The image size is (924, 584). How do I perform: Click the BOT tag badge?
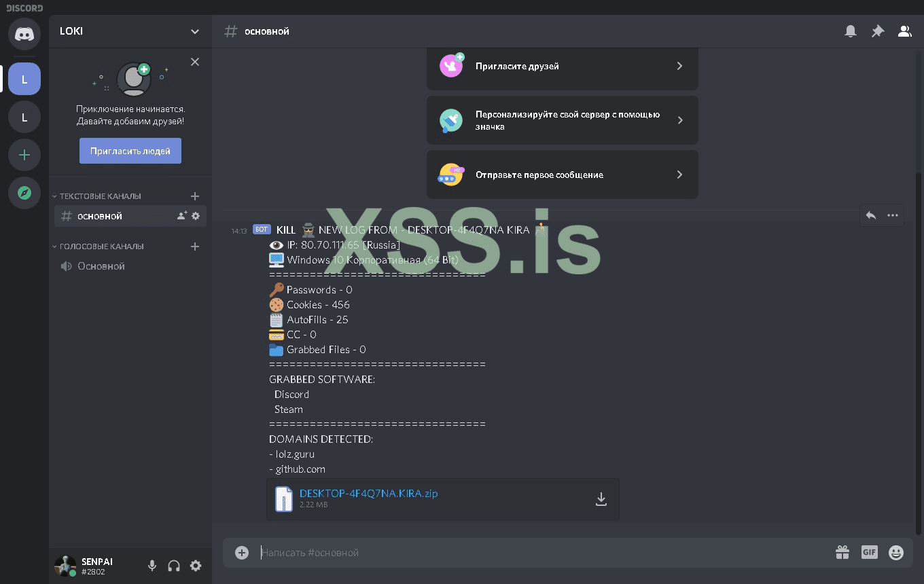coord(262,230)
